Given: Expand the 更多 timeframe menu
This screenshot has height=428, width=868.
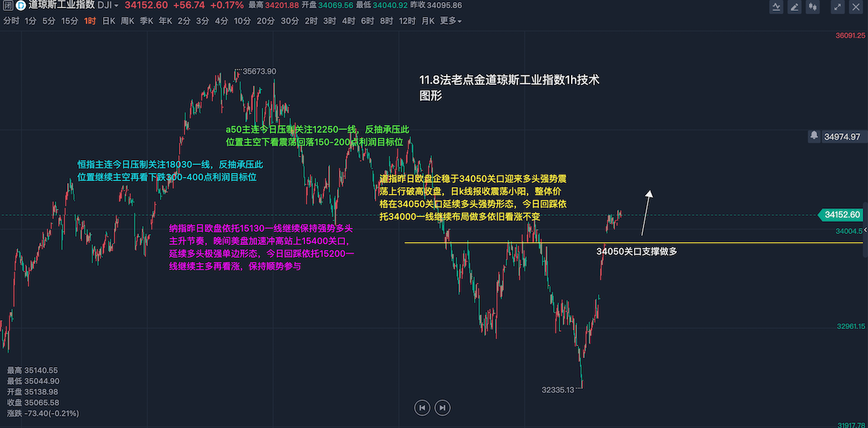Looking at the screenshot, I should (x=450, y=21).
